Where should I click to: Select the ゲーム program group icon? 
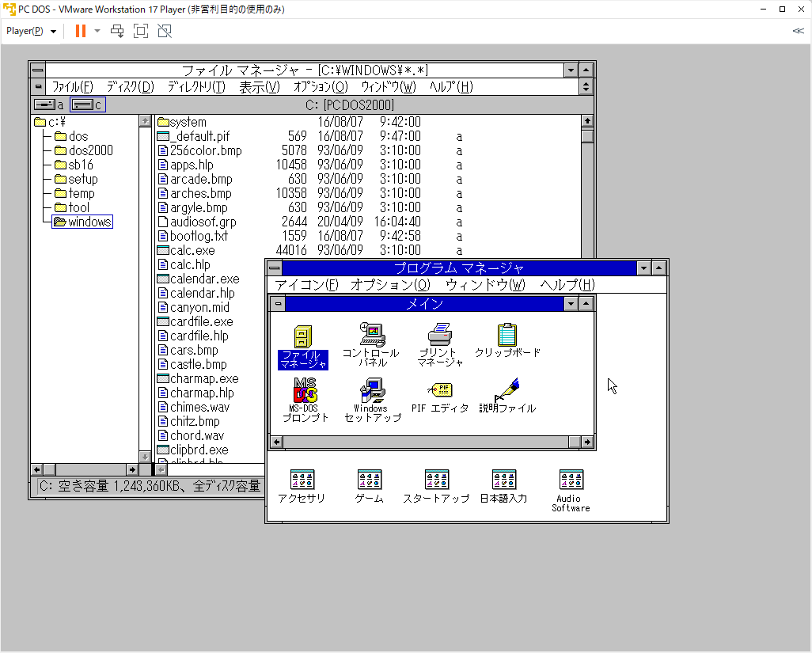pos(370,486)
